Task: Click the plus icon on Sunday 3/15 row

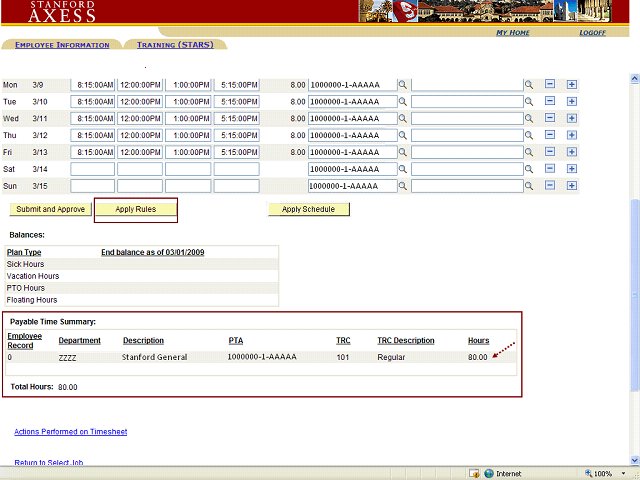Action: point(572,186)
